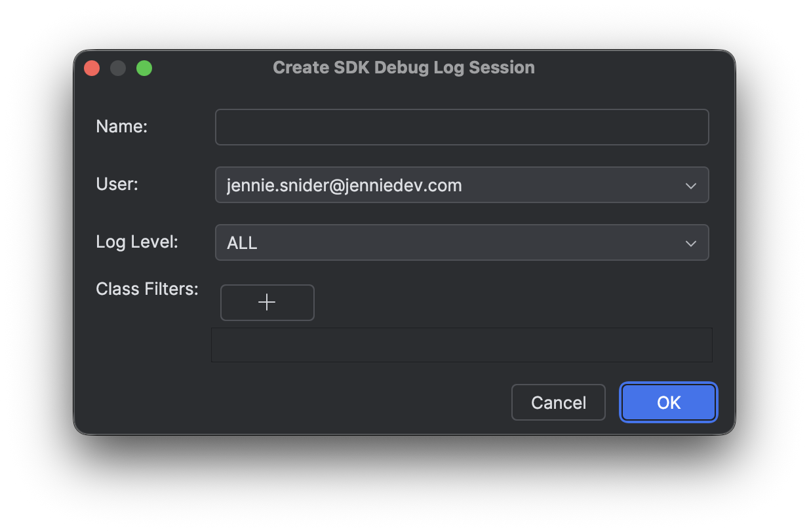This screenshot has width=809, height=532.
Task: Dismiss the dialog using Cancel
Action: [559, 402]
